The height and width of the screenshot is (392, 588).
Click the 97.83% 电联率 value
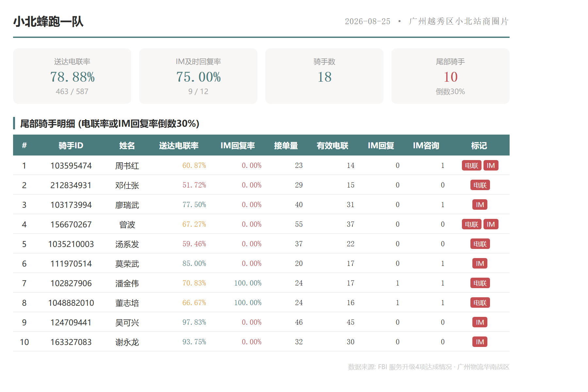[x=194, y=322]
